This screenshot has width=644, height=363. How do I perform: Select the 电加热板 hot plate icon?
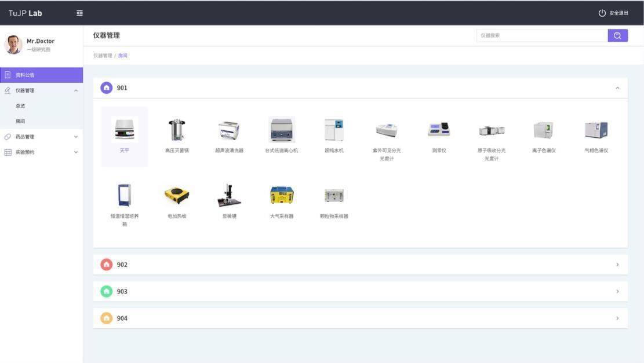click(x=177, y=196)
